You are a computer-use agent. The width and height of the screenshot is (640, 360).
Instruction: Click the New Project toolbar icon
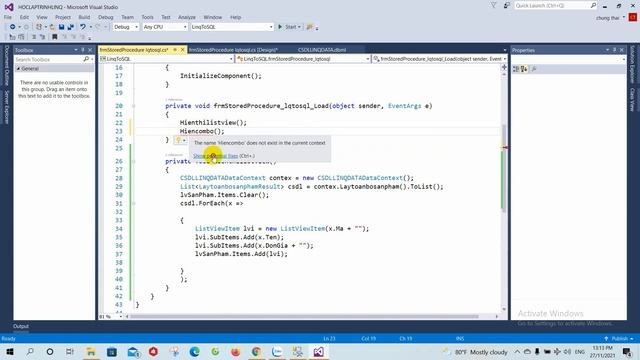[x=39, y=27]
